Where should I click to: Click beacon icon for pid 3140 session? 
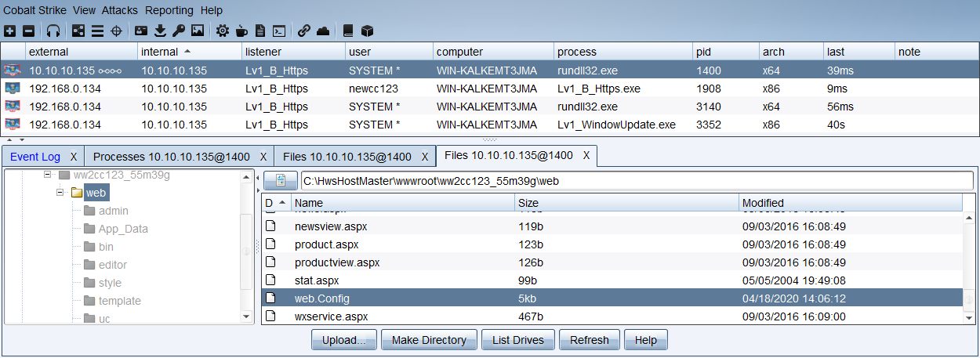coord(13,107)
